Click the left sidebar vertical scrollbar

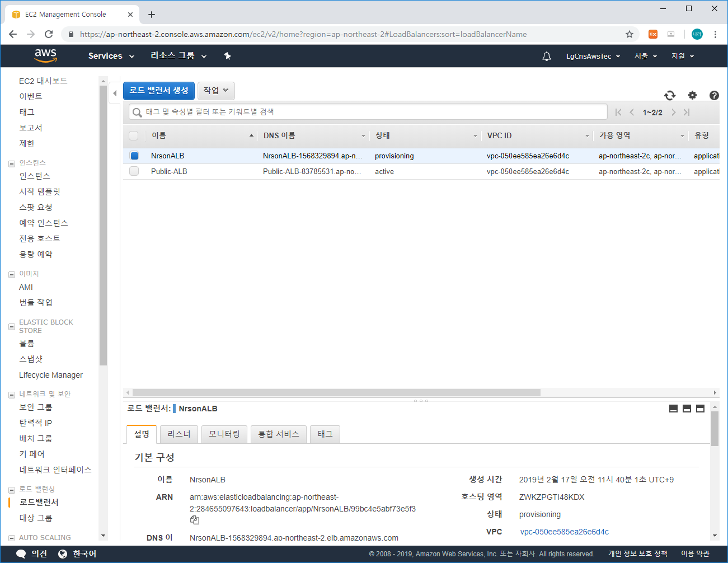(x=103, y=226)
